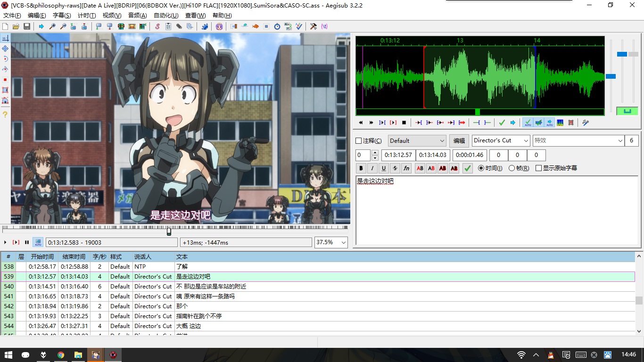Select the 时间 radio button
The image size is (644, 362).
point(481,168)
